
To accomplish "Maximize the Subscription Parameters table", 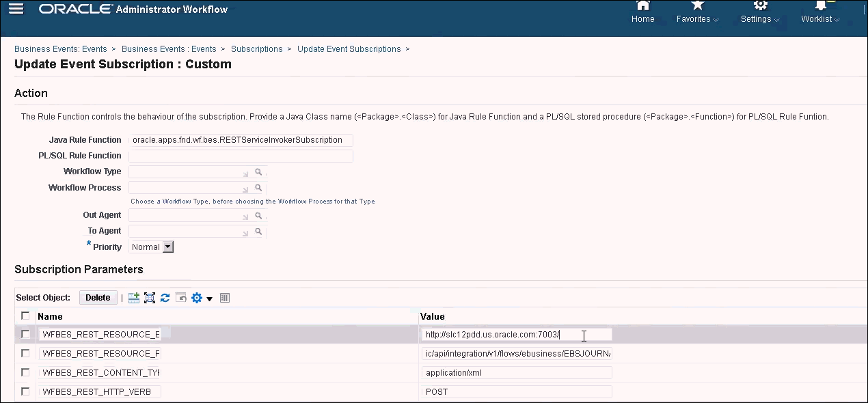I will point(150,298).
